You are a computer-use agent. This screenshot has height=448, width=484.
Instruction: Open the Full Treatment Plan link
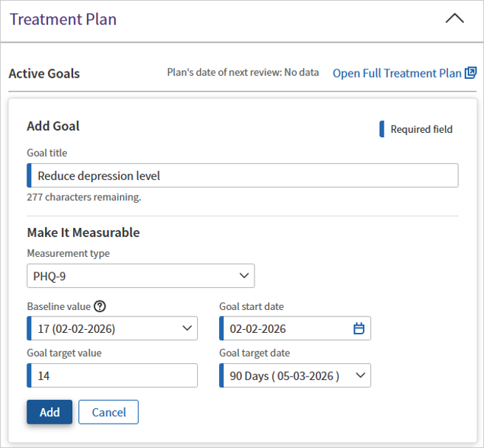[x=397, y=73]
